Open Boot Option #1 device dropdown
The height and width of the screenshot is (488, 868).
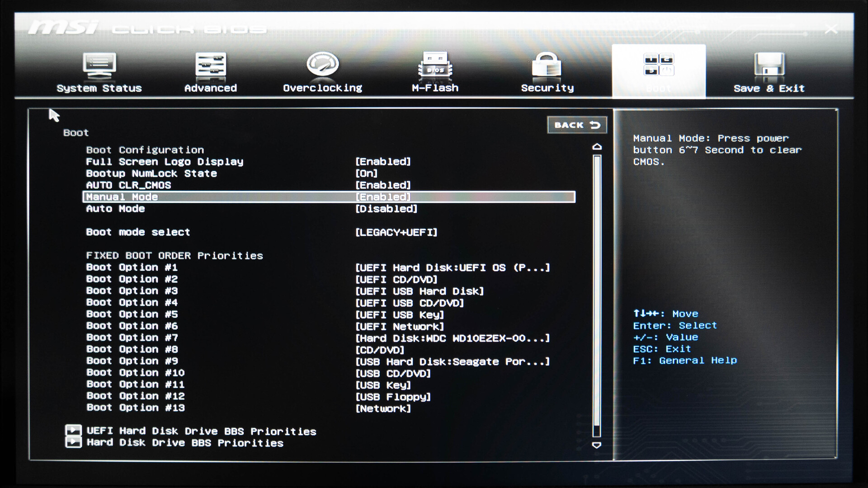pyautogui.click(x=452, y=267)
